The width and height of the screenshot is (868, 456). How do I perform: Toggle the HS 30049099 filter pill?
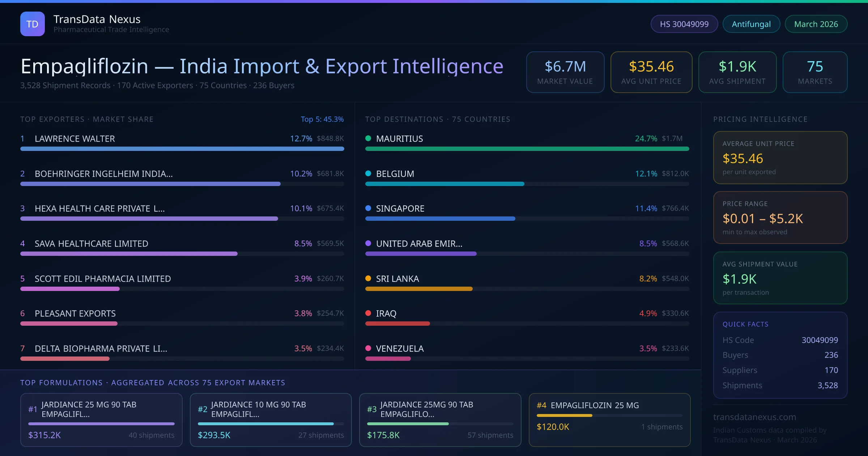pos(684,24)
